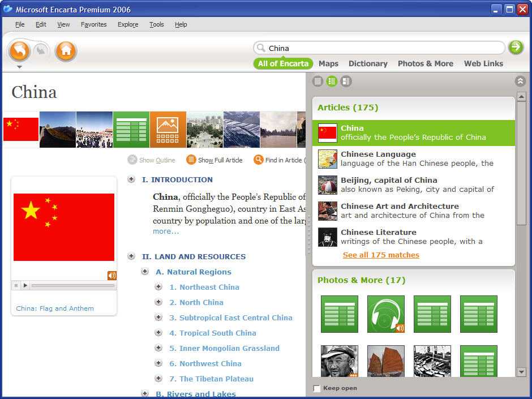Open the Back history dropdown arrow
Screen dimensions: 532x399
pyautogui.click(x=20, y=67)
